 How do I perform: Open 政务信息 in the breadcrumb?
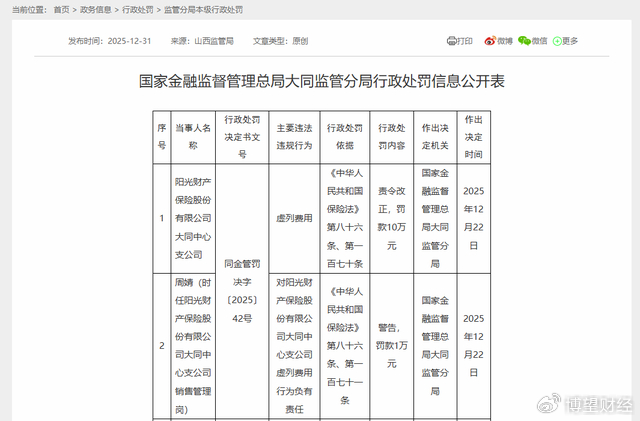click(96, 10)
